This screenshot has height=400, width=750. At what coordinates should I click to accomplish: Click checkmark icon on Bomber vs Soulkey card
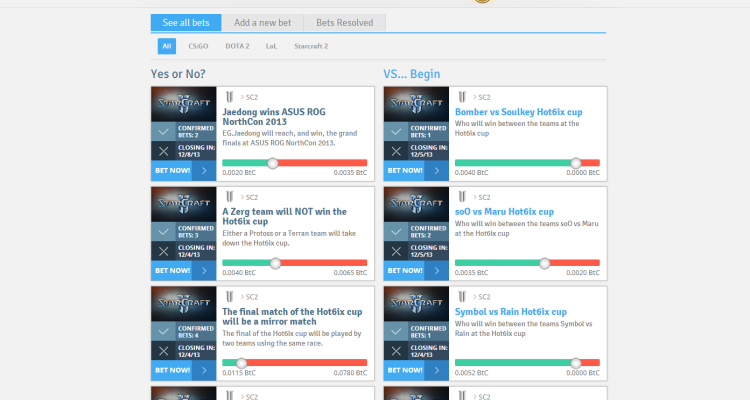pyautogui.click(x=396, y=132)
